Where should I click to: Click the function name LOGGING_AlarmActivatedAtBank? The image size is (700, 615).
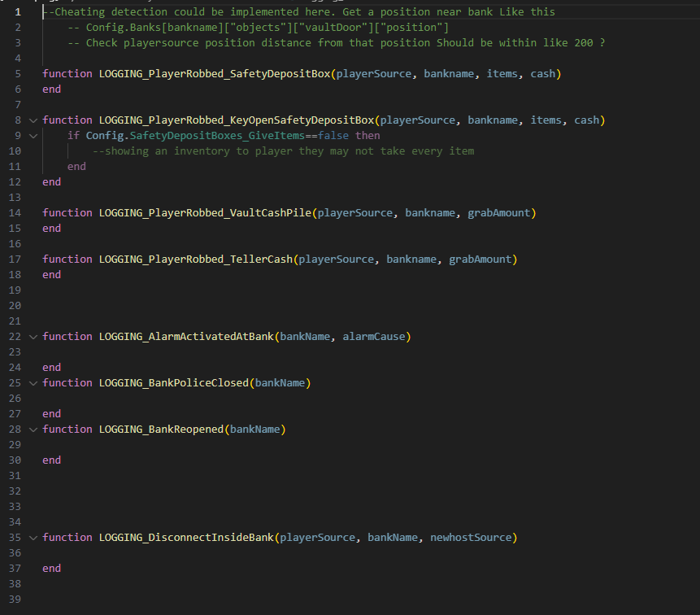tap(186, 337)
